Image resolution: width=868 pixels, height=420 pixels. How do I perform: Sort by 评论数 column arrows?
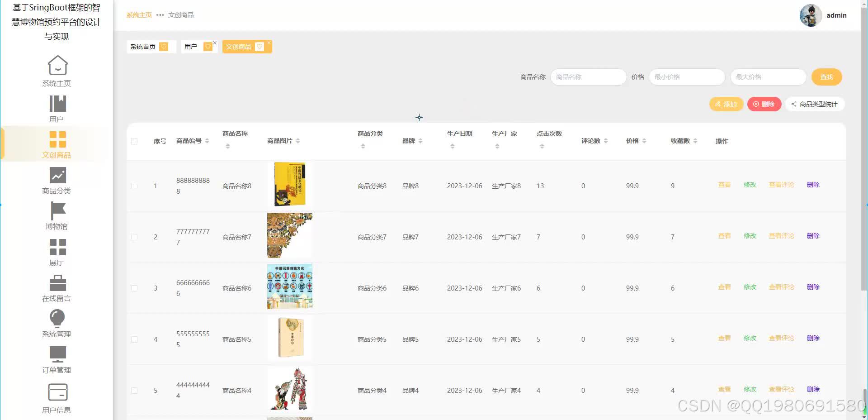tap(606, 141)
